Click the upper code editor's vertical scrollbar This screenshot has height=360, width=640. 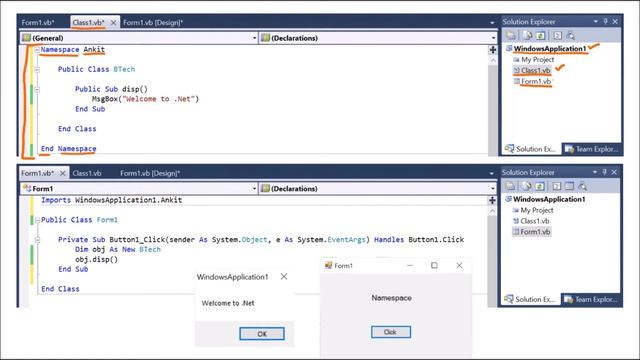click(493, 105)
